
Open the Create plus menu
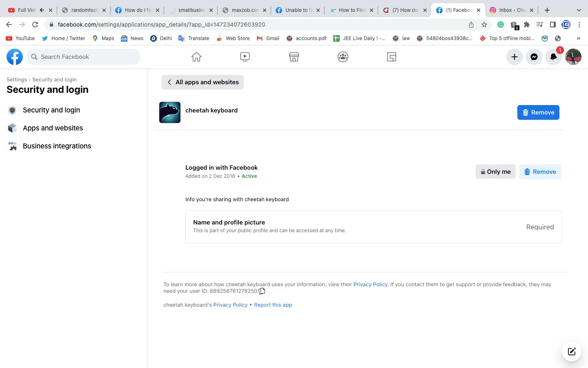[514, 57]
